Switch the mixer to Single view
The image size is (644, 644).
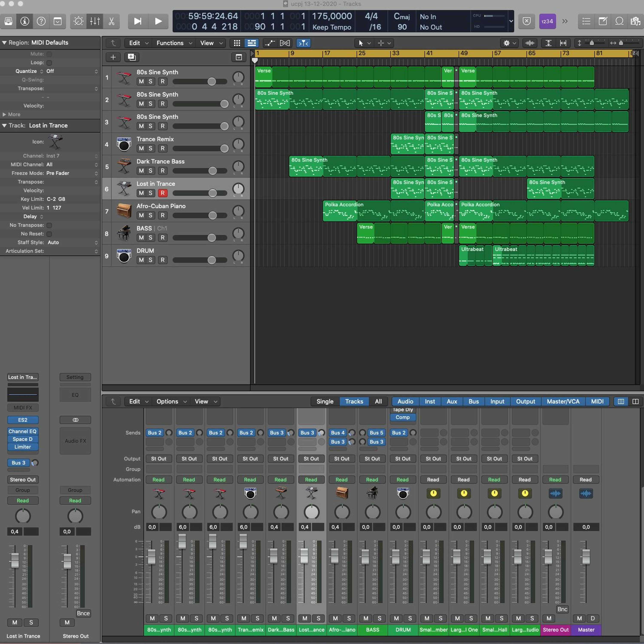[325, 401]
